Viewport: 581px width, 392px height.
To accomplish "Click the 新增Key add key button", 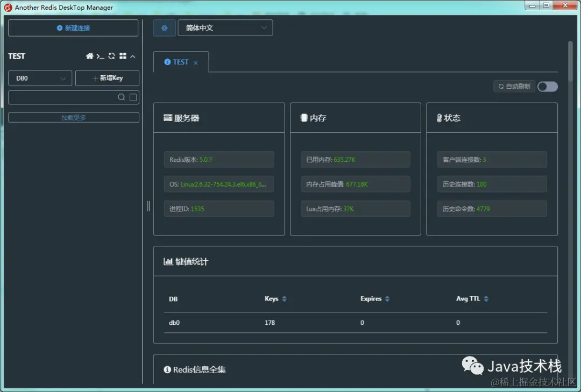I will [107, 78].
